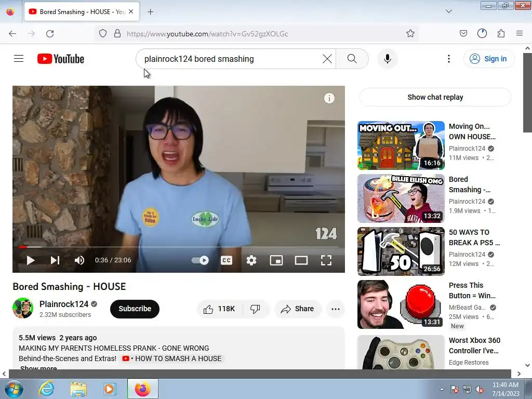Start voice search with the microphone
The height and width of the screenshot is (399, 532).
click(387, 59)
